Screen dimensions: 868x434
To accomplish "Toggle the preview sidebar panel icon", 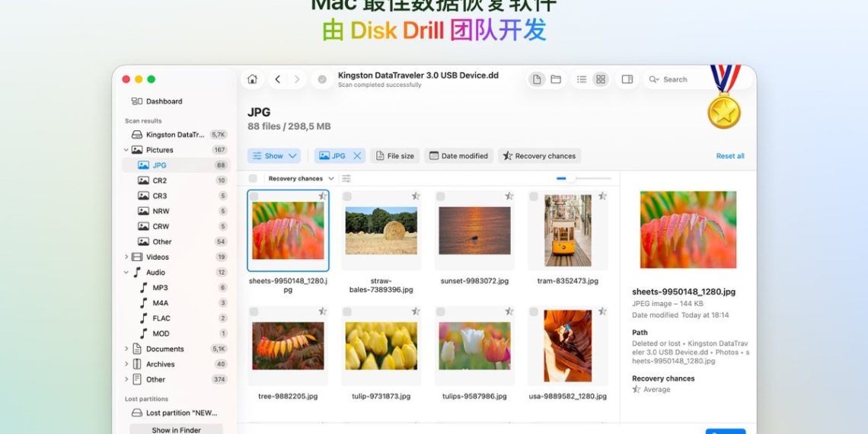I will pyautogui.click(x=627, y=79).
